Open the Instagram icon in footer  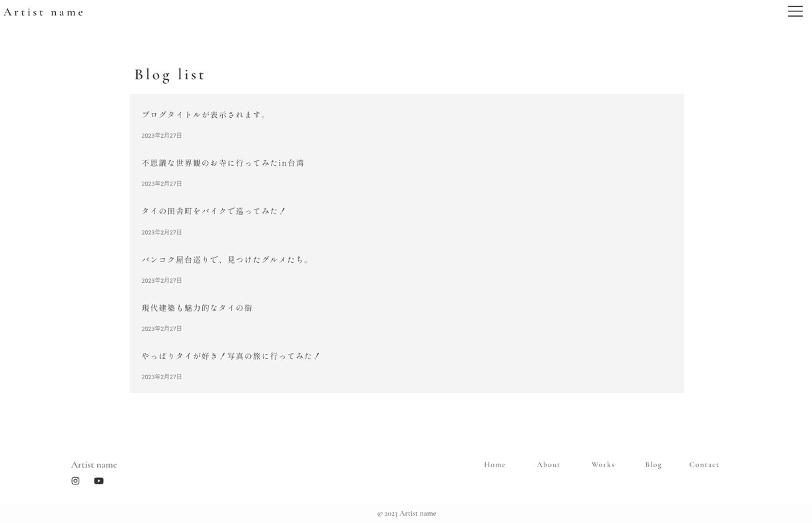coord(75,481)
